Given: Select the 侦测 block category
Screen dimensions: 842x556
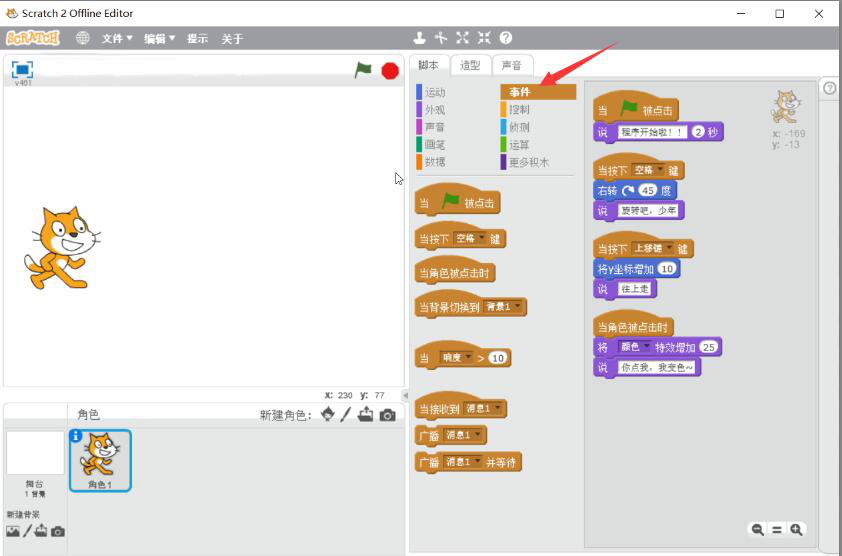Looking at the screenshot, I should tap(516, 127).
